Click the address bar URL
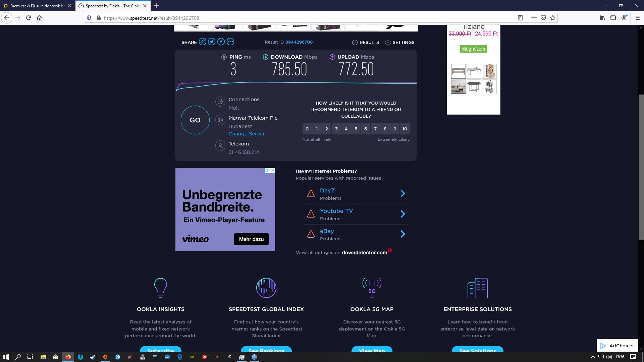This screenshot has height=362, width=644. click(151, 18)
